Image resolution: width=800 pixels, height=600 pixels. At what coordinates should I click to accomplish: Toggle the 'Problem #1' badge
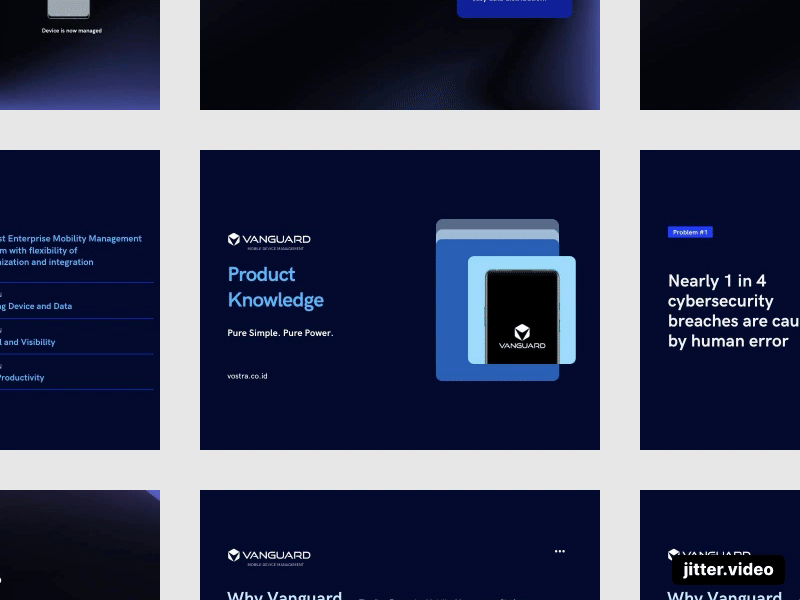pos(690,231)
